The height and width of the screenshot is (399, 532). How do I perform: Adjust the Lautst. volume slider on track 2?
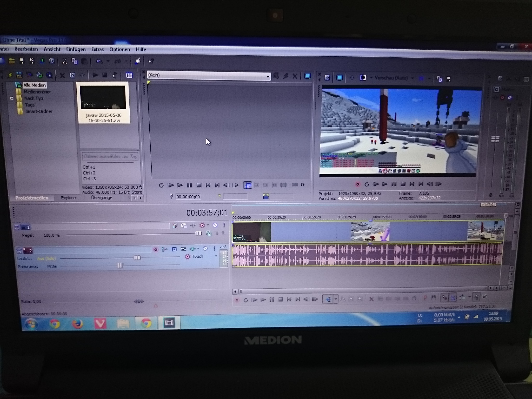click(x=137, y=258)
